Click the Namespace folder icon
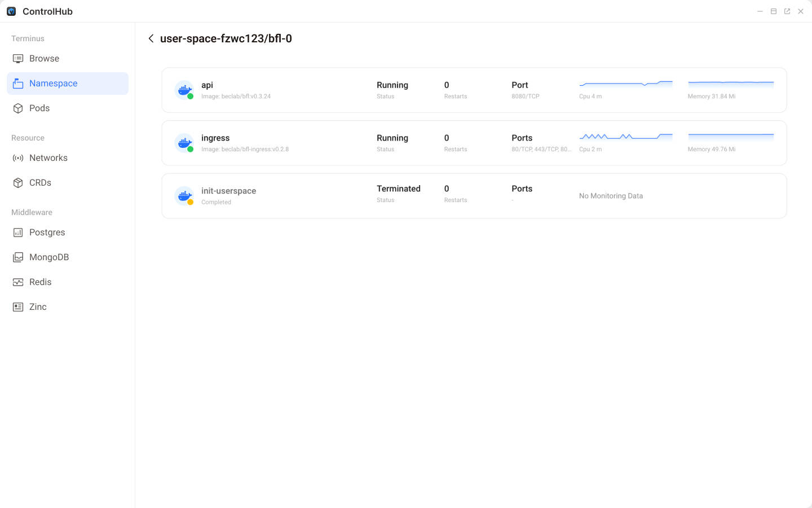Screen dimensions: 812x508 tap(18, 84)
